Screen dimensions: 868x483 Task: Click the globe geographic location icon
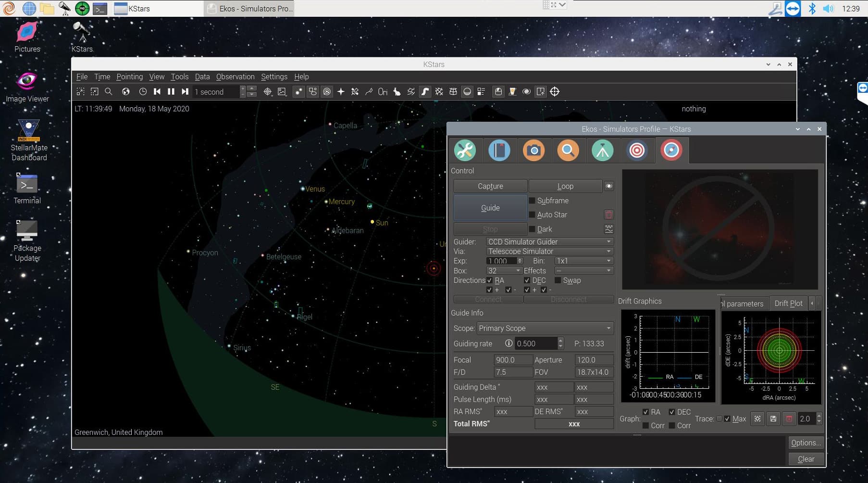126,91
